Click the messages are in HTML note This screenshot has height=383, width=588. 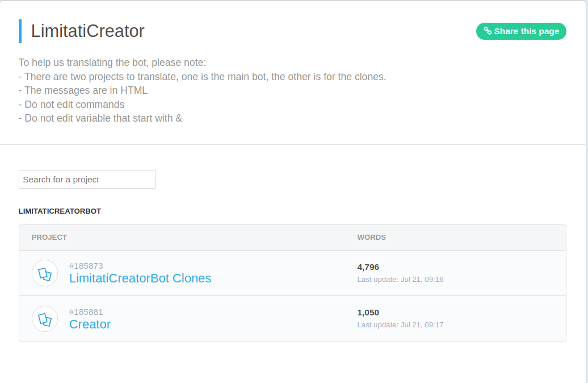[83, 90]
